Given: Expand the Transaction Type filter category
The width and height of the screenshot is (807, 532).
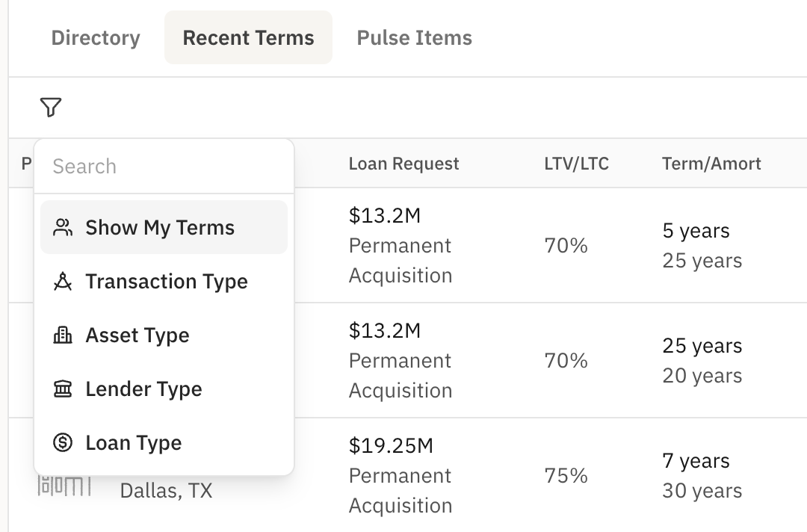Looking at the screenshot, I should (166, 282).
